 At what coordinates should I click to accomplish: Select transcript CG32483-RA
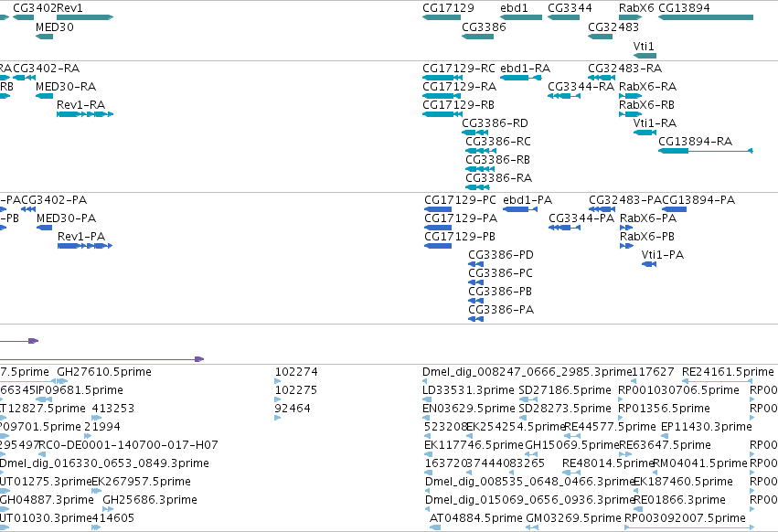624,69
